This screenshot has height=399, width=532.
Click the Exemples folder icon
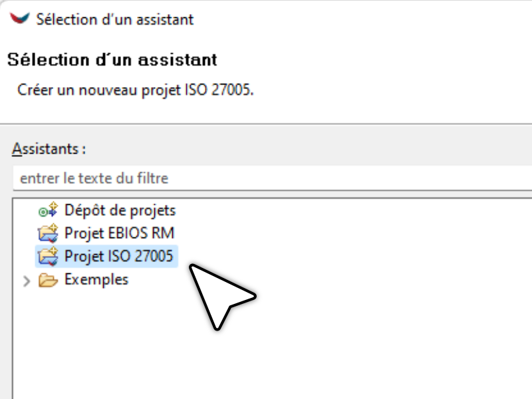48,280
